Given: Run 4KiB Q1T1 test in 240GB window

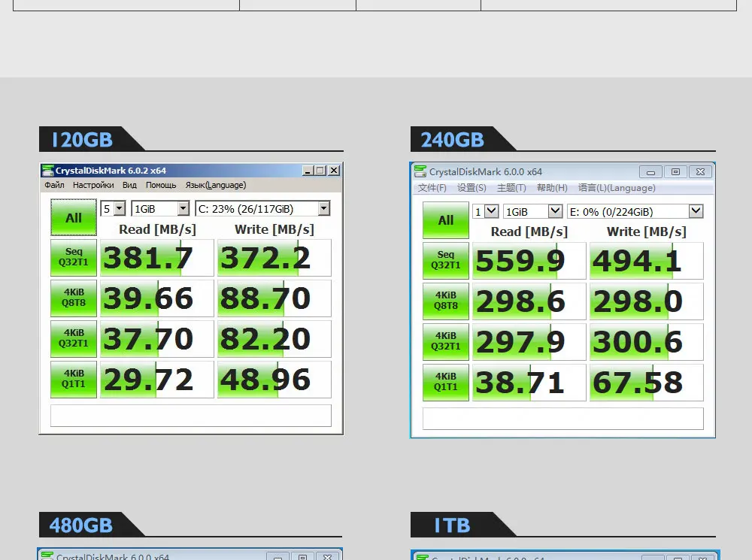Looking at the screenshot, I should point(445,382).
